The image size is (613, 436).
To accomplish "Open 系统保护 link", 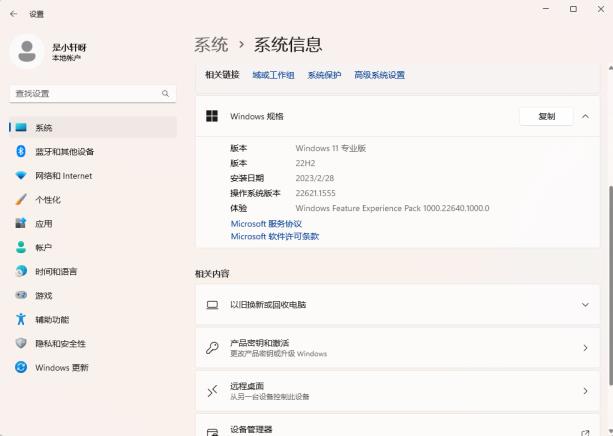I will point(324,75).
